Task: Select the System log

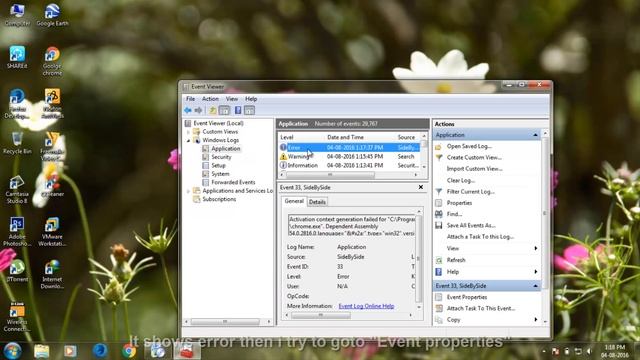Action: click(x=220, y=174)
